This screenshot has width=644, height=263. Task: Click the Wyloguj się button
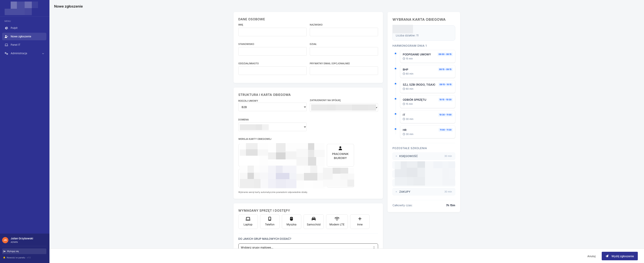(24, 251)
